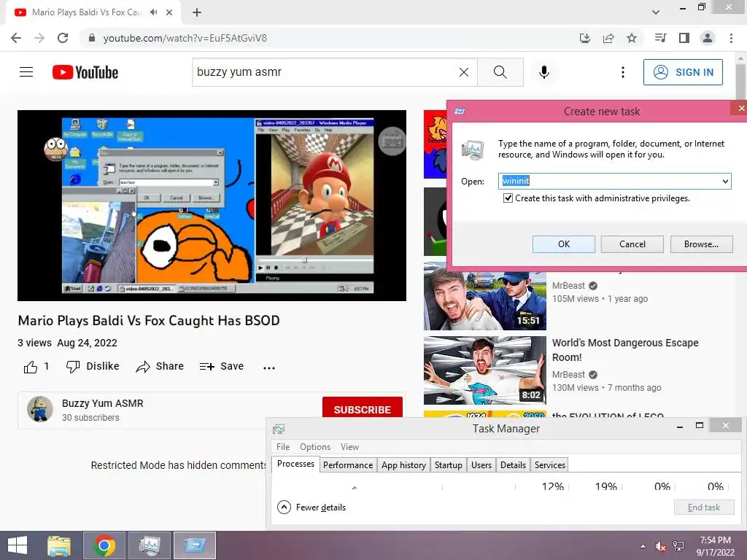The height and width of the screenshot is (560, 747).
Task: Open more actions ellipsis under video
Action: pos(269,367)
